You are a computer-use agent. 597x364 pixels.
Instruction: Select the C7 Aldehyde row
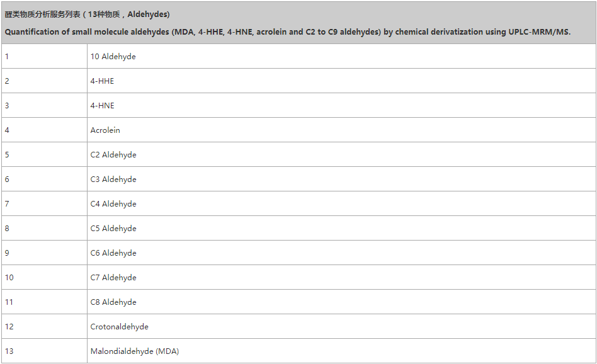coord(113,278)
